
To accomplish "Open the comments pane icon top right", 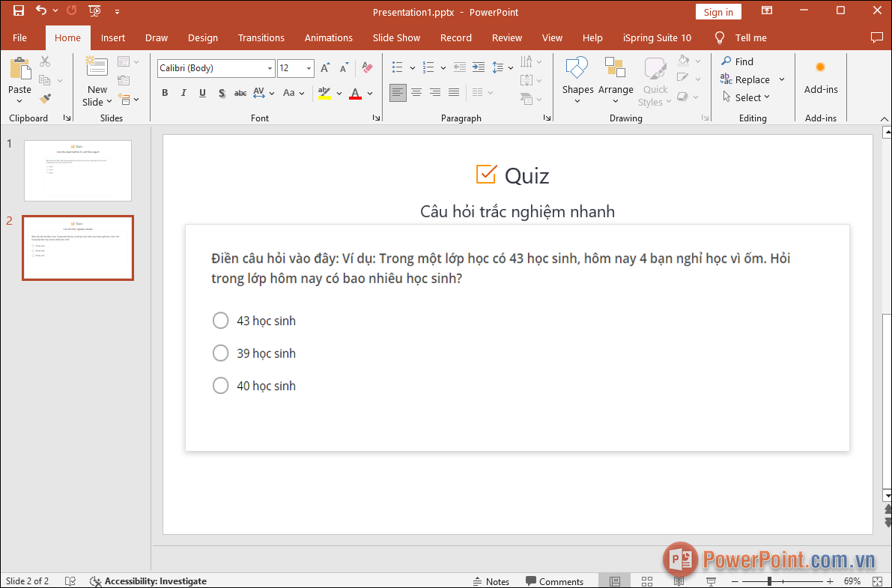I will click(876, 37).
